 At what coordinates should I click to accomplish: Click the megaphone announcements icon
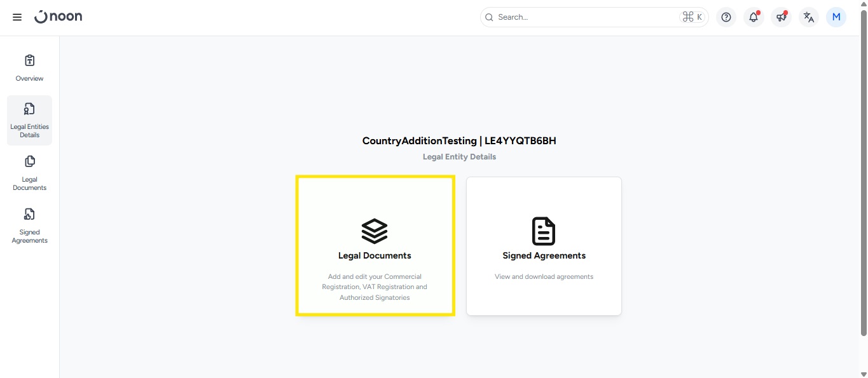781,17
